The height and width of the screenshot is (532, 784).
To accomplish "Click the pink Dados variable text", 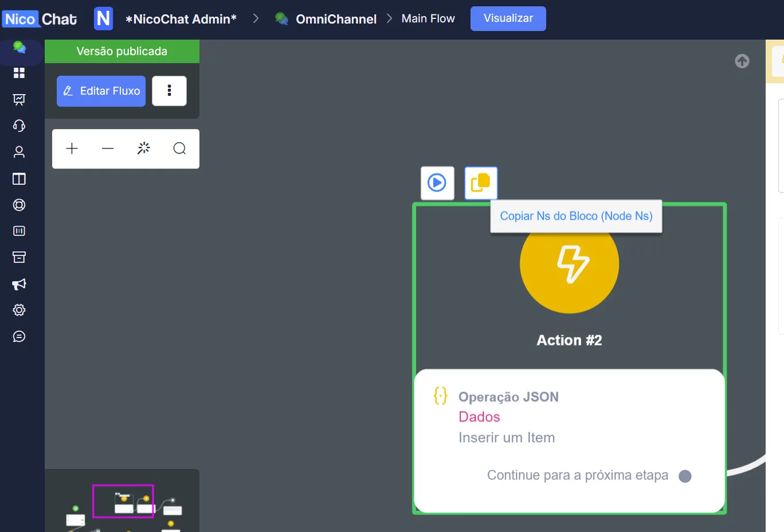I will (x=479, y=417).
